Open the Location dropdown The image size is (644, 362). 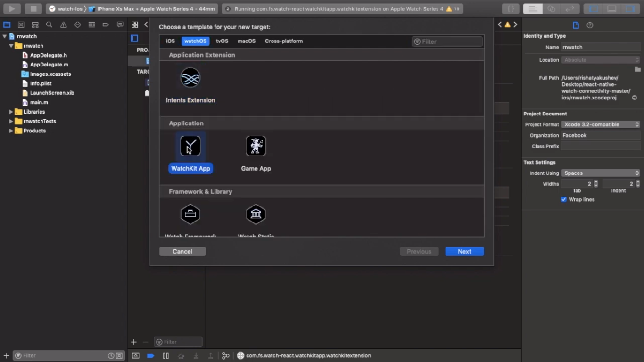click(x=601, y=60)
